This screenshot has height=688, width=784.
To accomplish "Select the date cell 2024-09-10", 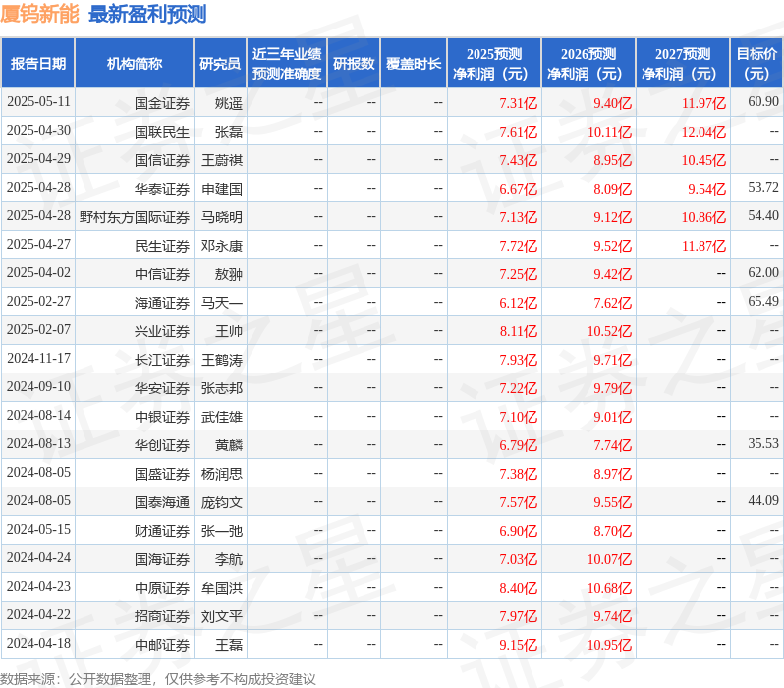I will (38, 387).
